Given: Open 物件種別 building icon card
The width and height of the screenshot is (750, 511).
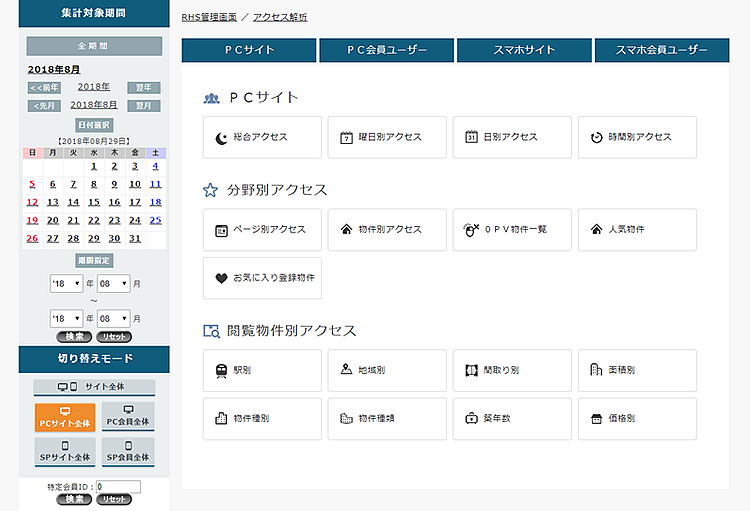Looking at the screenshot, I should (x=262, y=419).
